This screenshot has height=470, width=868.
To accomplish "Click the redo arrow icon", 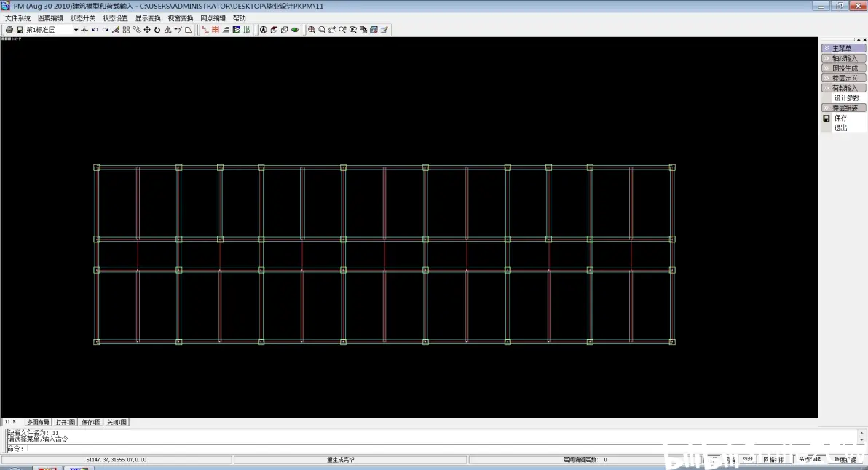I will tap(105, 30).
